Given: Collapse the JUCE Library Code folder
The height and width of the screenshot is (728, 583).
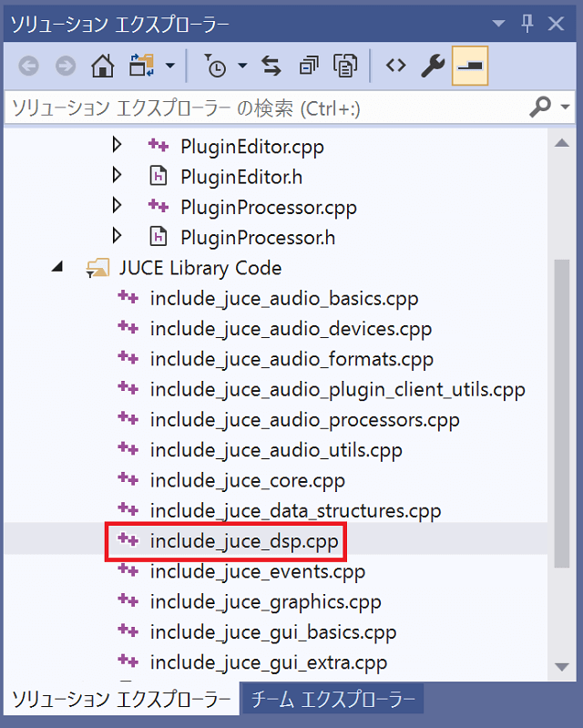Looking at the screenshot, I should [x=57, y=266].
